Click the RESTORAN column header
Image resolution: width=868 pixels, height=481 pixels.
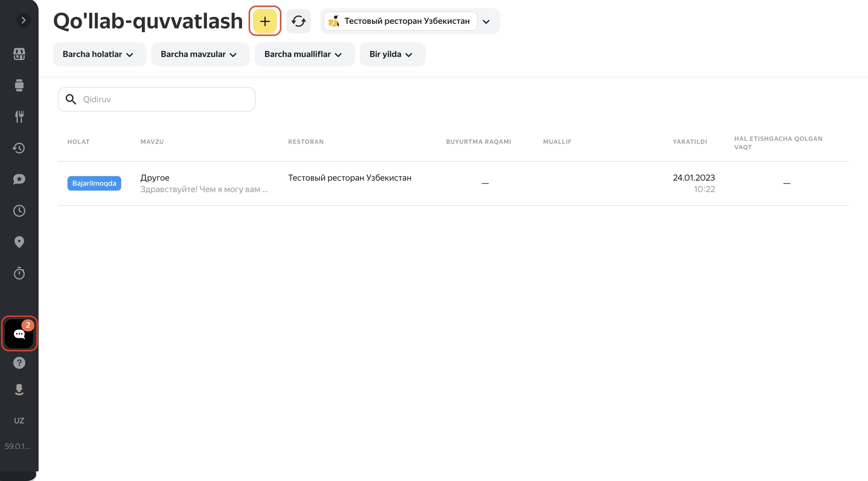[306, 142]
